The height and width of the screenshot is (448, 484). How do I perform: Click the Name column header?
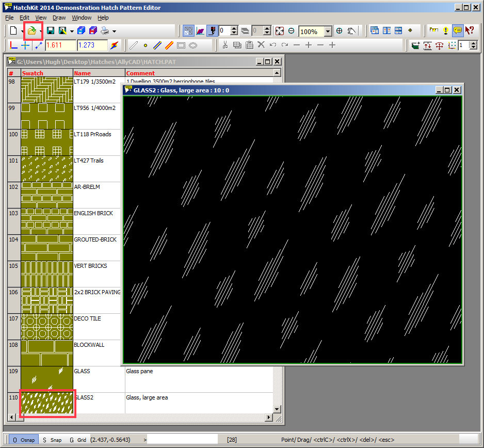(82, 73)
